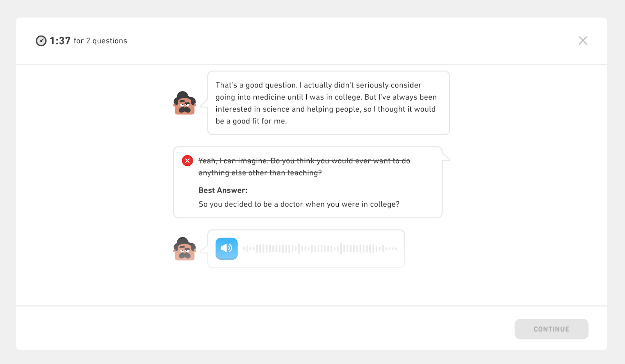Image resolution: width=625 pixels, height=364 pixels.
Task: Click the timer clock icon
Action: tap(41, 41)
